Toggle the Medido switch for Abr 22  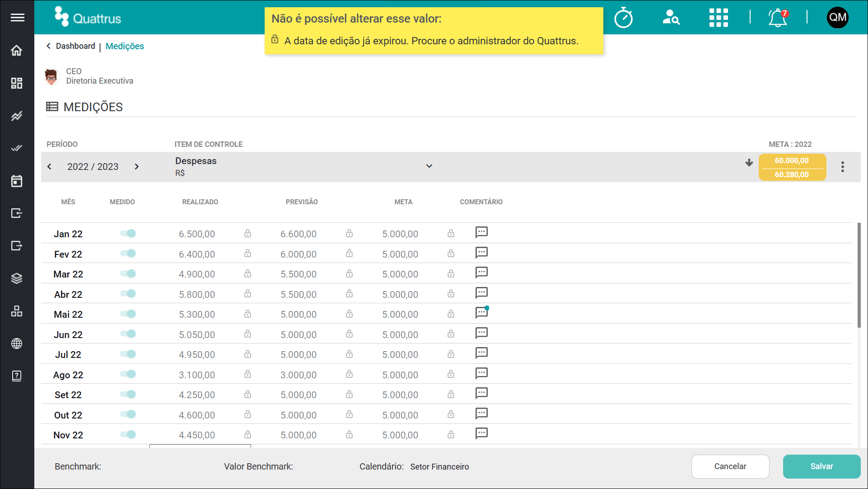[128, 293]
